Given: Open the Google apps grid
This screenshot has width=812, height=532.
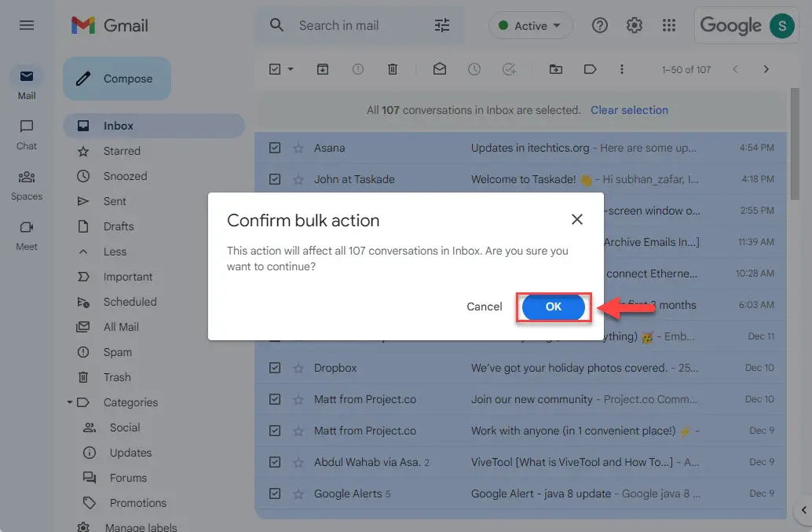Looking at the screenshot, I should tap(669, 25).
